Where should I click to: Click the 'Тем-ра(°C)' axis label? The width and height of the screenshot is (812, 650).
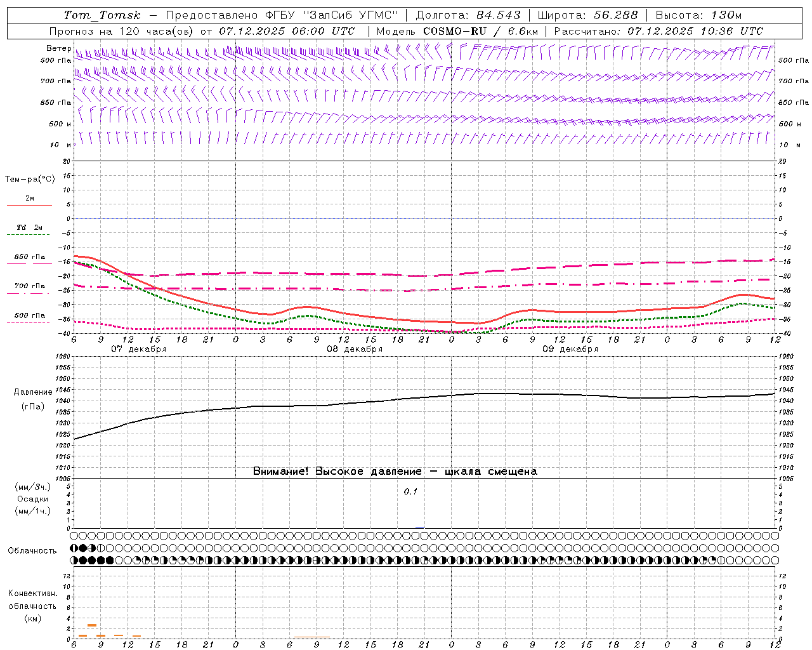(30, 180)
